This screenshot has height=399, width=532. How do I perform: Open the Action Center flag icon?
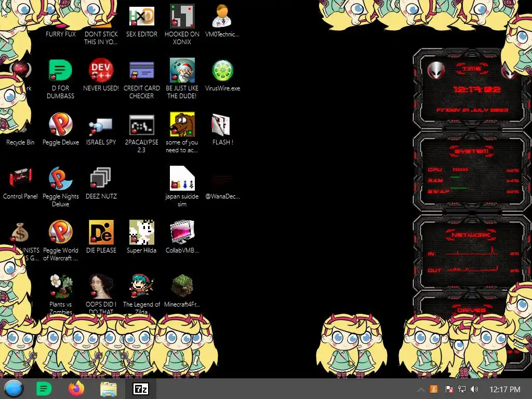point(449,389)
